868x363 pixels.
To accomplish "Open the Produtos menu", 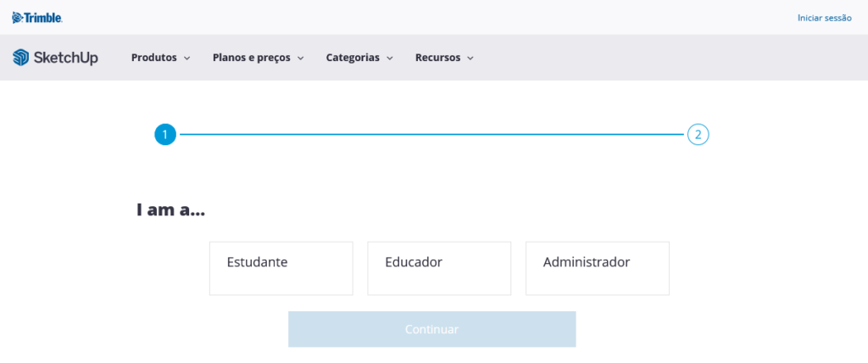I will point(153,58).
